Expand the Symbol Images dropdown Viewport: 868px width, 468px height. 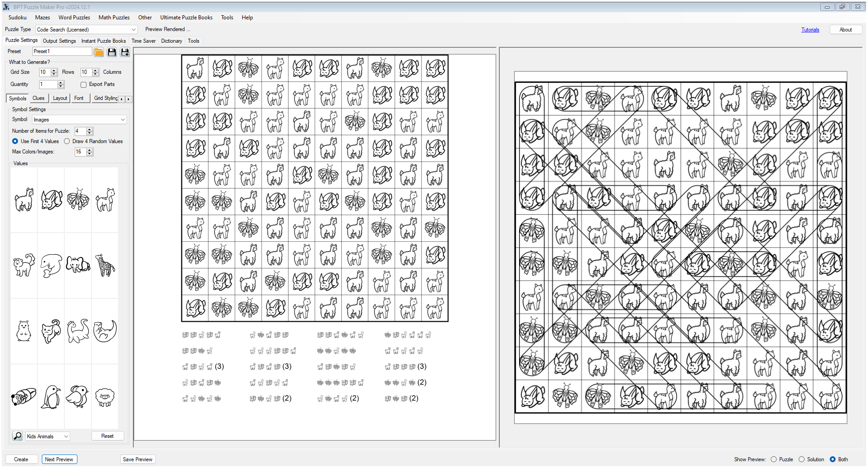point(79,120)
